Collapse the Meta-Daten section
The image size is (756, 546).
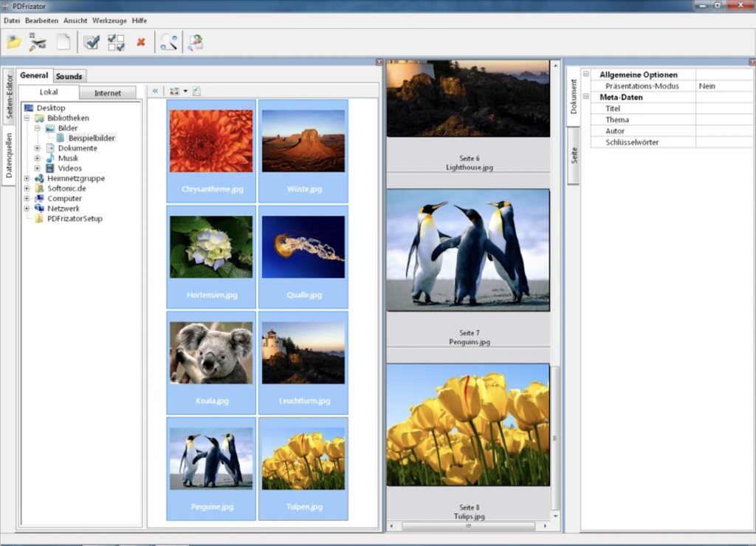pos(587,97)
